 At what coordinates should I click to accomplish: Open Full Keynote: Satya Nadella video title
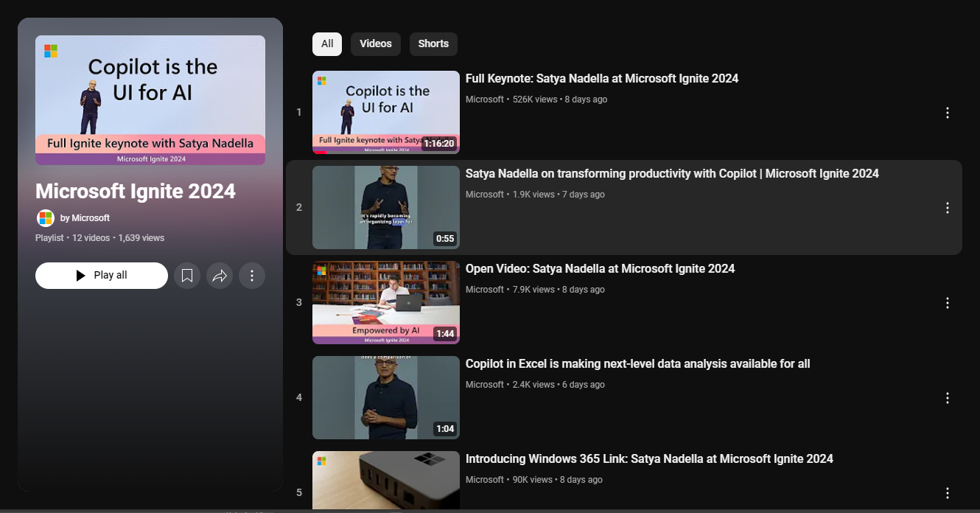click(602, 79)
